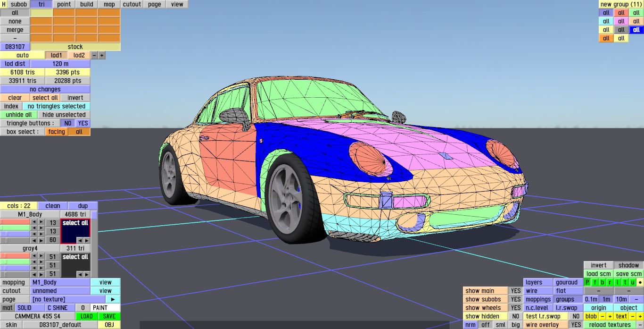Click the hide unselected button
The height and width of the screenshot is (329, 644).
64,115
